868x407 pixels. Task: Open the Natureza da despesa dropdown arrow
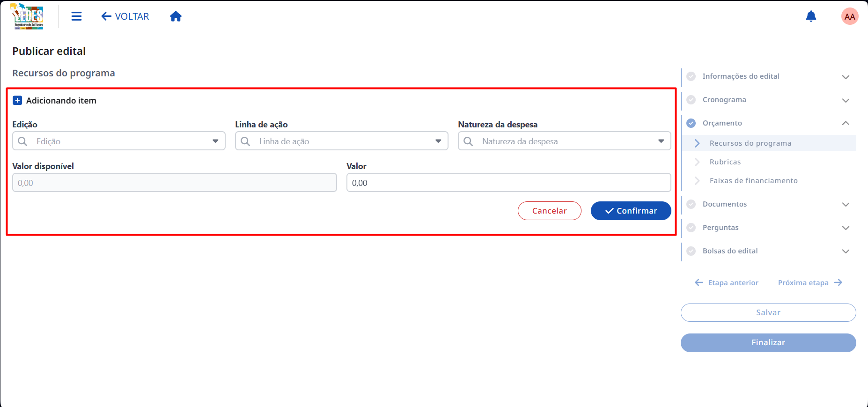661,141
